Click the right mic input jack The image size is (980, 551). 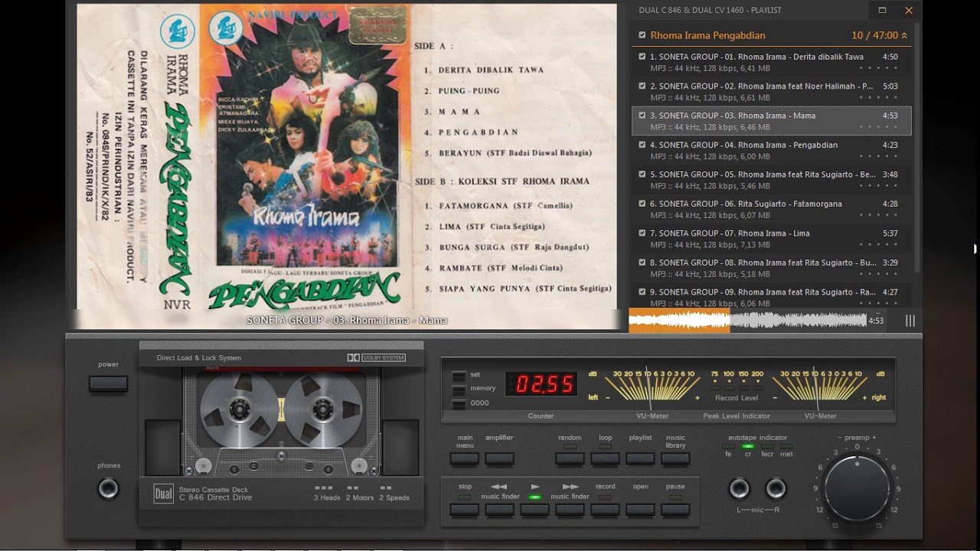pos(776,488)
